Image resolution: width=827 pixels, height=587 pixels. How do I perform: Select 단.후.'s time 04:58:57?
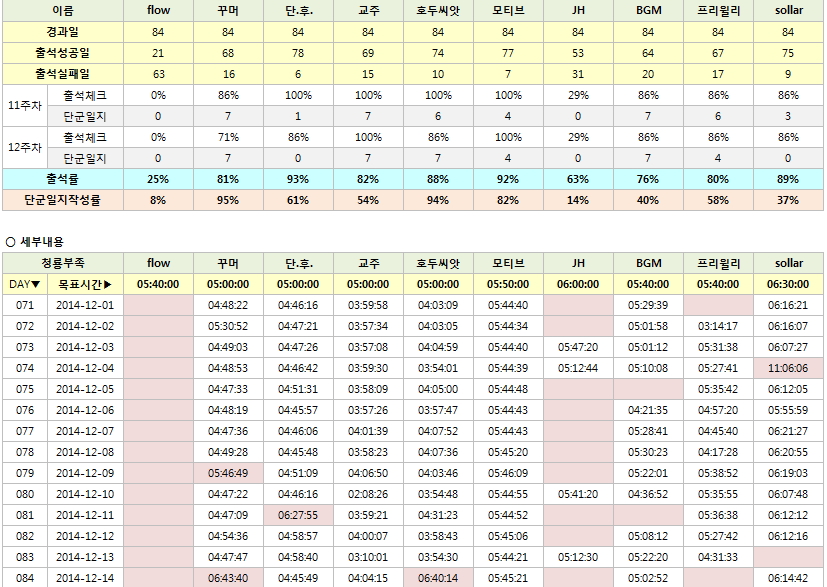(x=298, y=536)
